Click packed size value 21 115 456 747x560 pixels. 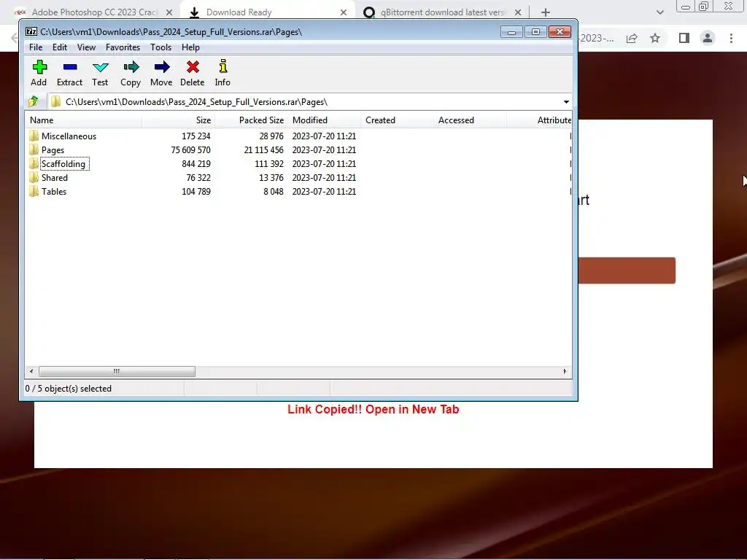coord(263,149)
